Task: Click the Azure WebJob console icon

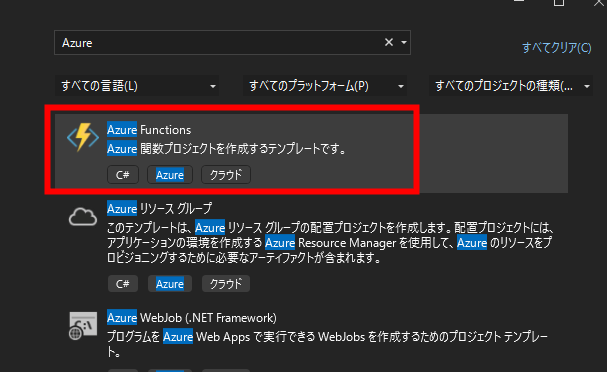Action: (x=83, y=326)
